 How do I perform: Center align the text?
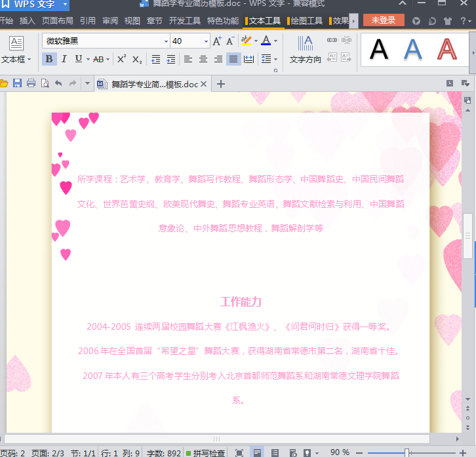pyautogui.click(x=203, y=59)
